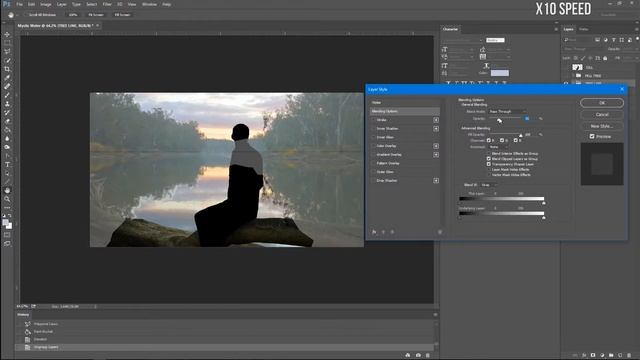Toggle Blend Clipped Layers as Group checkbox
640x360 pixels.
click(x=489, y=159)
